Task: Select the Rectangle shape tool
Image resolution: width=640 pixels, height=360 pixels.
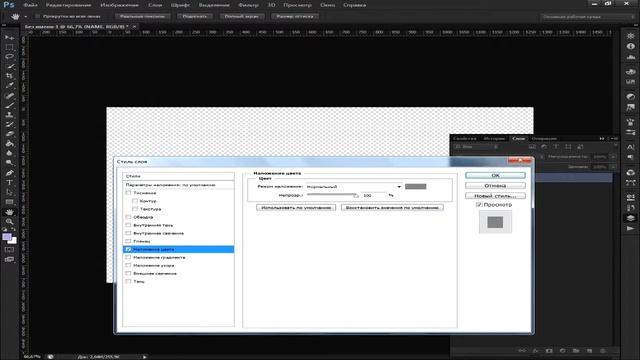Action: 9,202
